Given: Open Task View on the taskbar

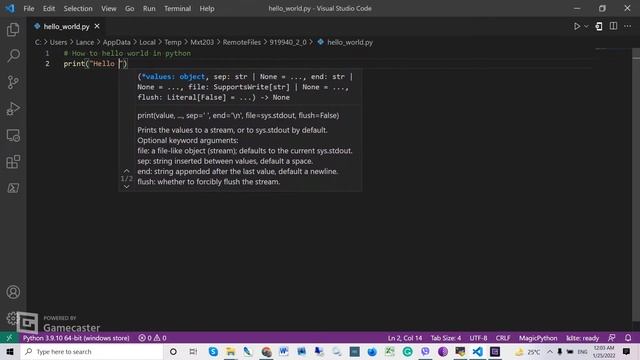Looking at the screenshot, I should [193, 351].
